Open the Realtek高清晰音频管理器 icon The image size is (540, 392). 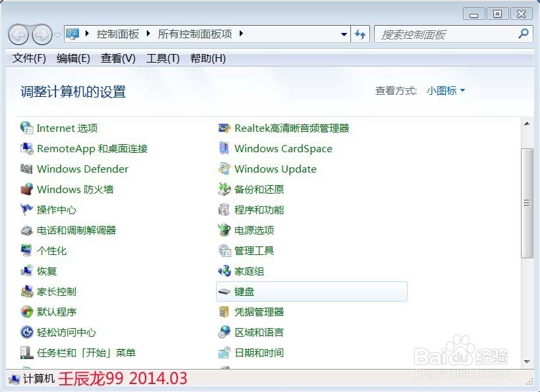(x=224, y=128)
